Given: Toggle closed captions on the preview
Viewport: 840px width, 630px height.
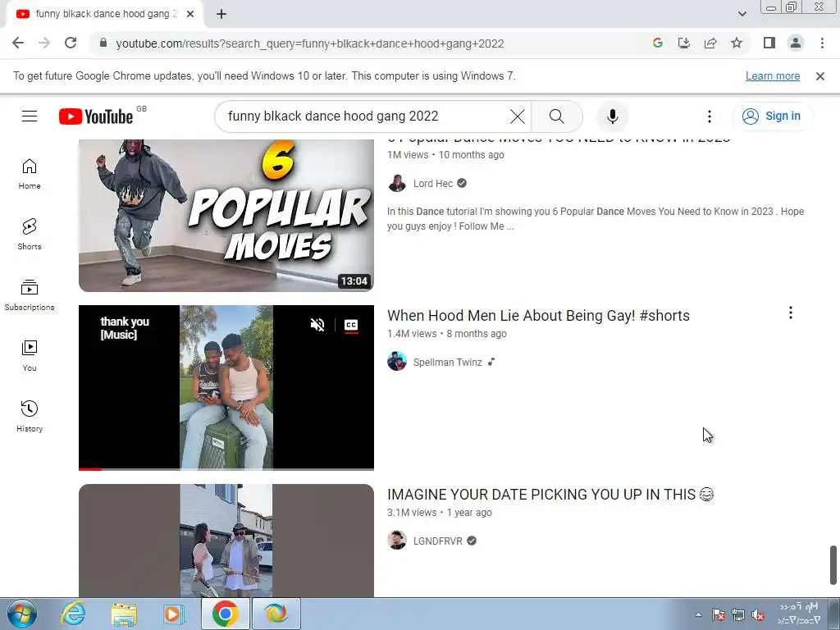Looking at the screenshot, I should [351, 325].
